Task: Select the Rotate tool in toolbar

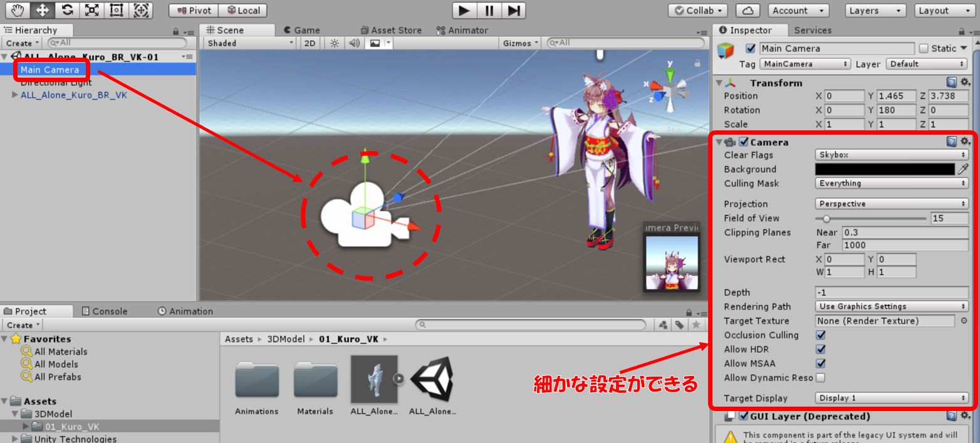Action: (67, 10)
